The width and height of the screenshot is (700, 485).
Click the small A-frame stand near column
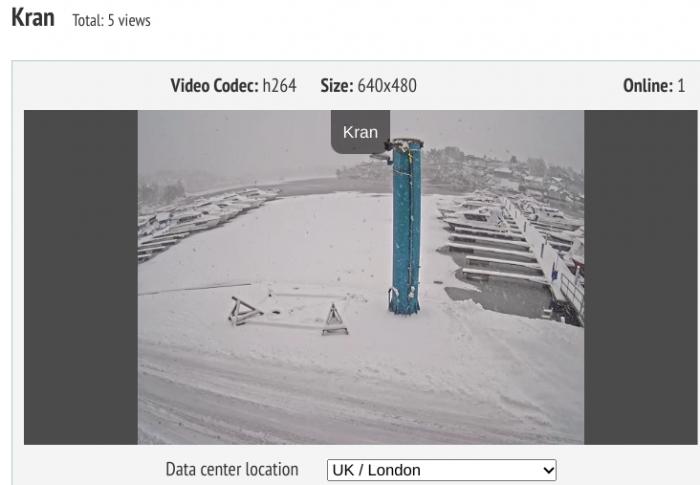point(334,319)
